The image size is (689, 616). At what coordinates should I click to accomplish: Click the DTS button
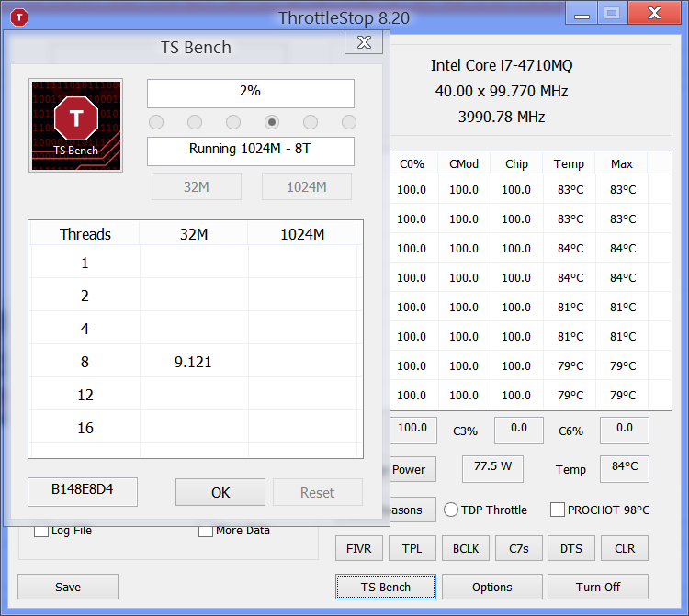571,548
